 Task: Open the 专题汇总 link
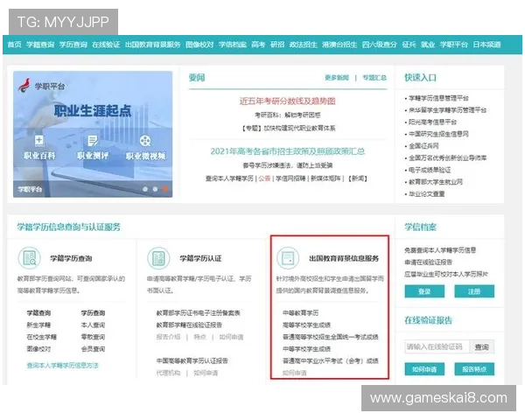(374, 78)
